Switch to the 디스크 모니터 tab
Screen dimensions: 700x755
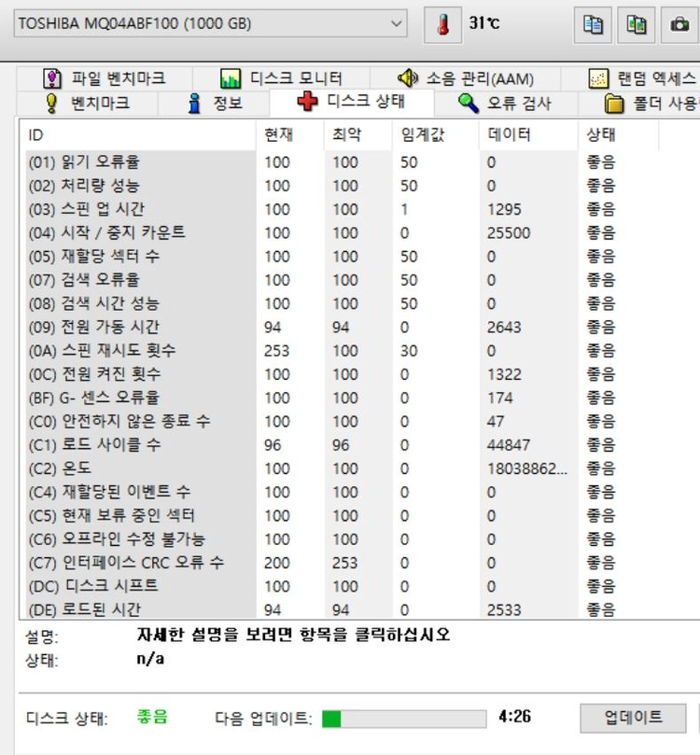click(281, 78)
